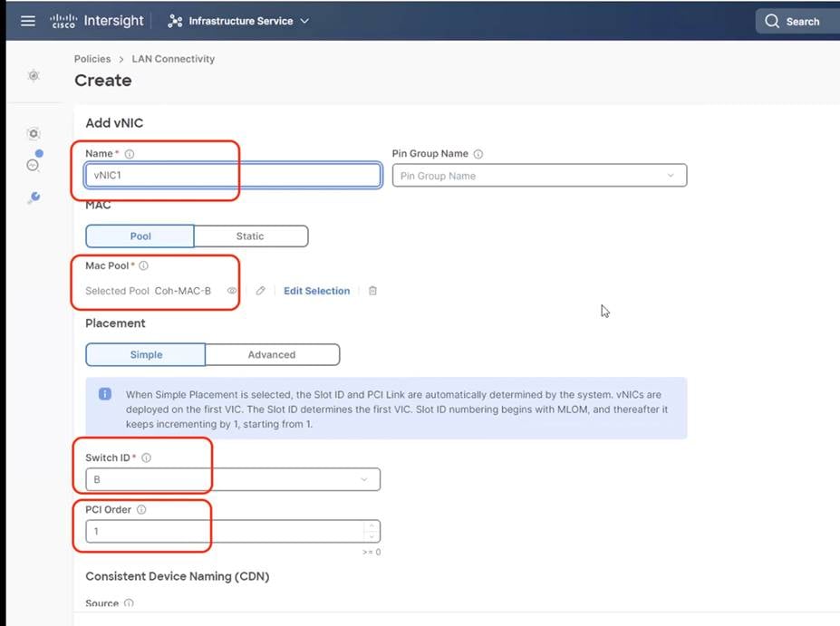Open the Search bar
The height and width of the screenshot is (626, 840).
click(795, 20)
